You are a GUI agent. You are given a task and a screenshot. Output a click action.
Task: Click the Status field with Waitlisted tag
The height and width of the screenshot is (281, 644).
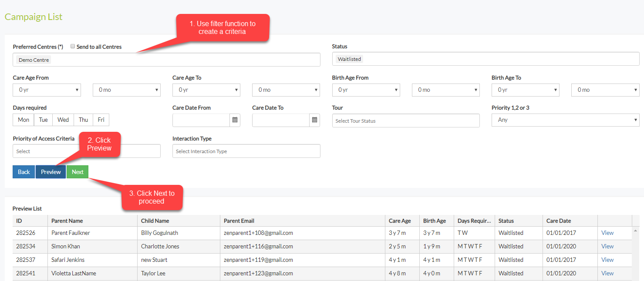pyautogui.click(x=486, y=59)
